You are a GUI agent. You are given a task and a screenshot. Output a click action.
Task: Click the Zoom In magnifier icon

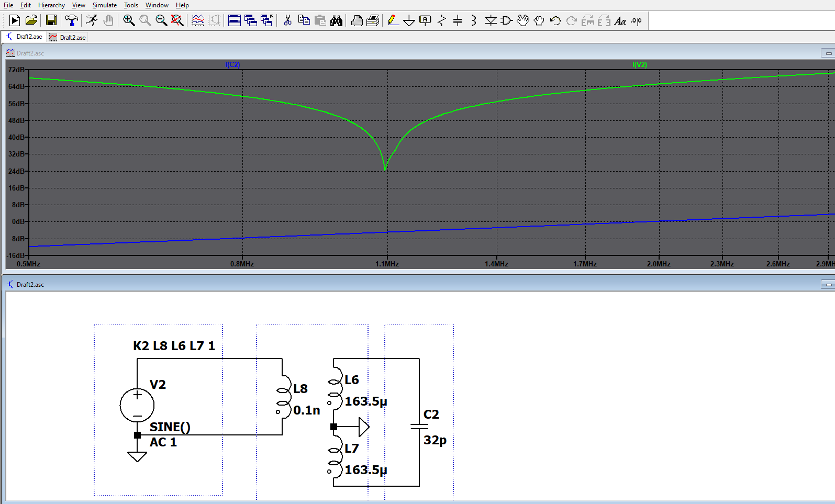point(129,20)
